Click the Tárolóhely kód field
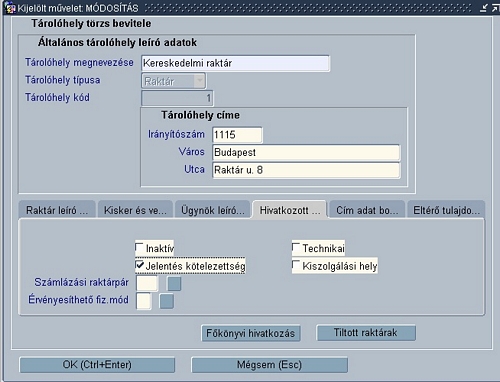Viewport: 500px width, 382px height. [x=177, y=98]
